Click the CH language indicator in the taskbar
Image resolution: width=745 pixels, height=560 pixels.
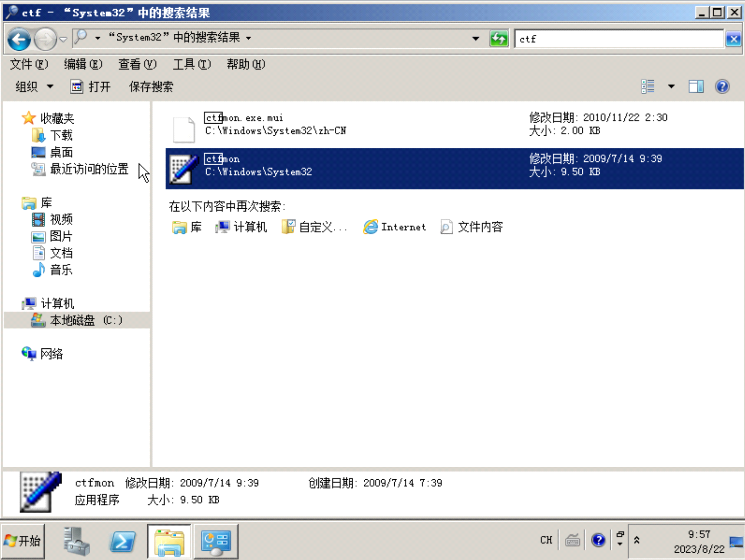(x=546, y=540)
